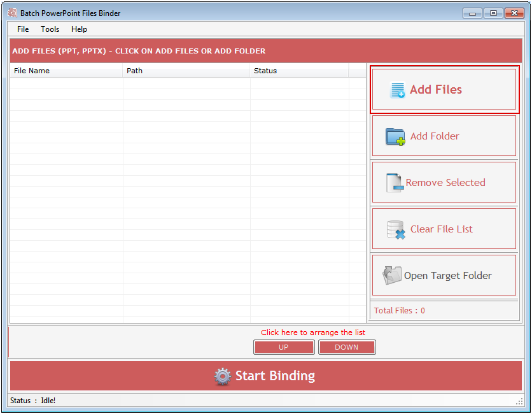Close the Batch PowerPoint Files Binder window
The width and height of the screenshot is (532, 414).
[x=514, y=13]
